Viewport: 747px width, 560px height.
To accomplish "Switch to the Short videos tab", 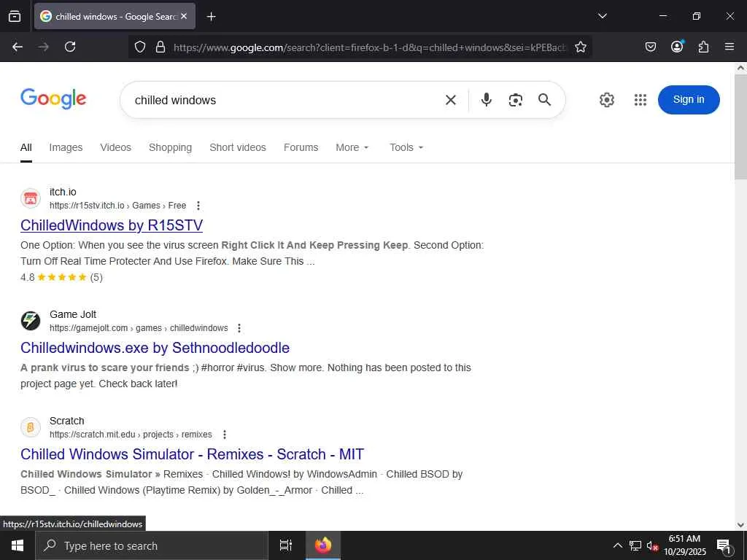I will [238, 147].
